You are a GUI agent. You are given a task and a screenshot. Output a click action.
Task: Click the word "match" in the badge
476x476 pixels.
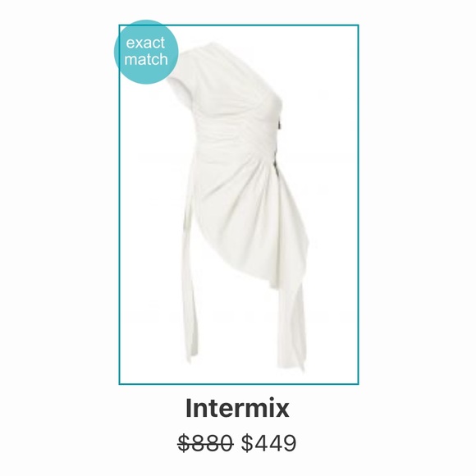(146, 59)
